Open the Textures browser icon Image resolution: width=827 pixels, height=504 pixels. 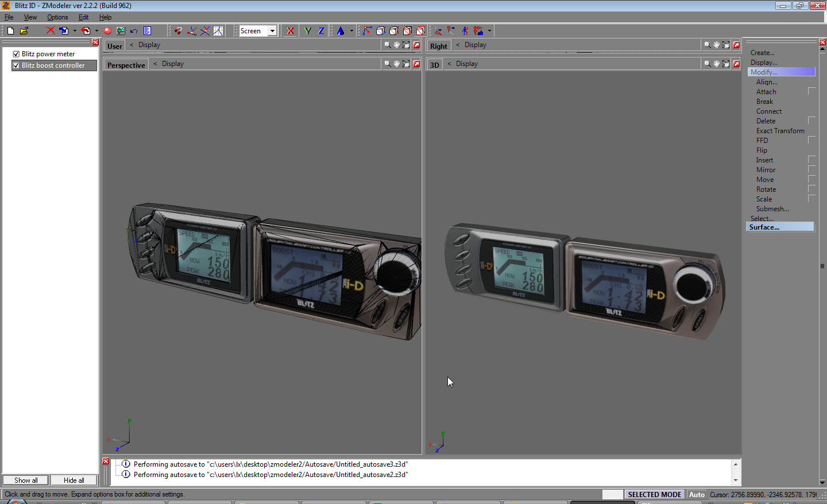(x=121, y=30)
